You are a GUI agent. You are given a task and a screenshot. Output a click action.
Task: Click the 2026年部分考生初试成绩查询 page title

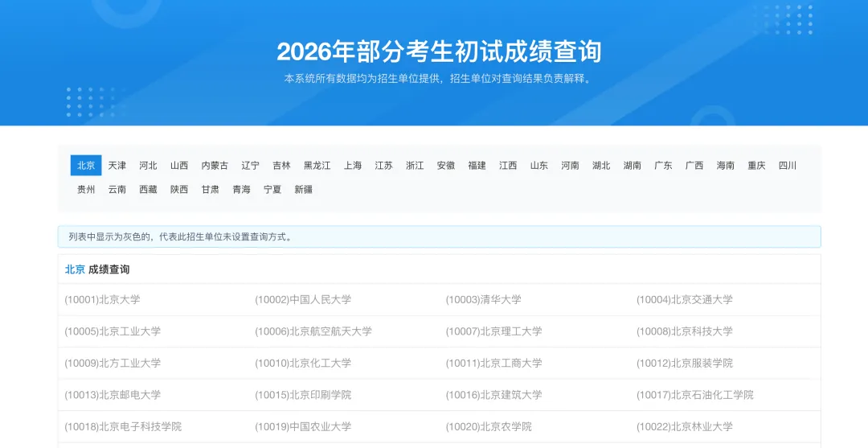(x=439, y=51)
